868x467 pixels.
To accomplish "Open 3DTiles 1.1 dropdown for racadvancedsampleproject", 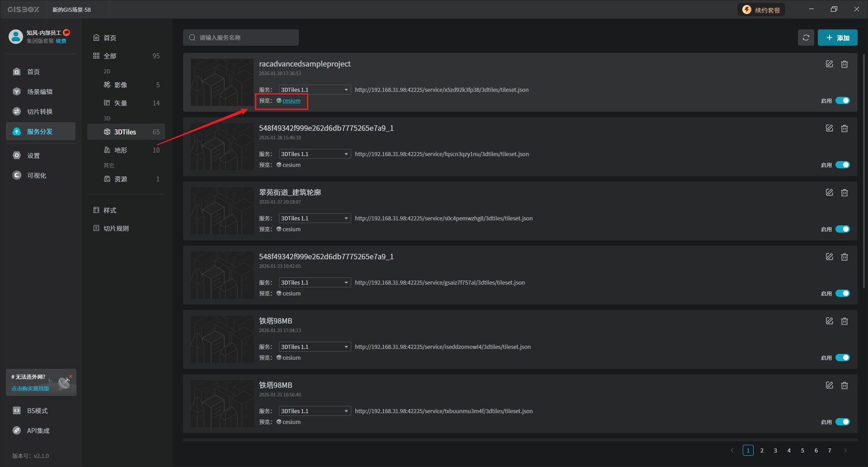I will pos(315,90).
